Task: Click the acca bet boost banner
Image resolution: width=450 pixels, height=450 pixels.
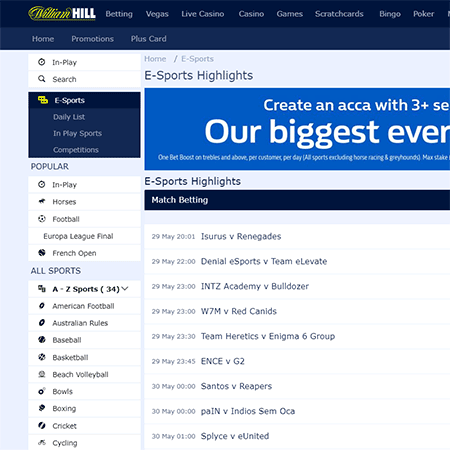Action: (297, 129)
